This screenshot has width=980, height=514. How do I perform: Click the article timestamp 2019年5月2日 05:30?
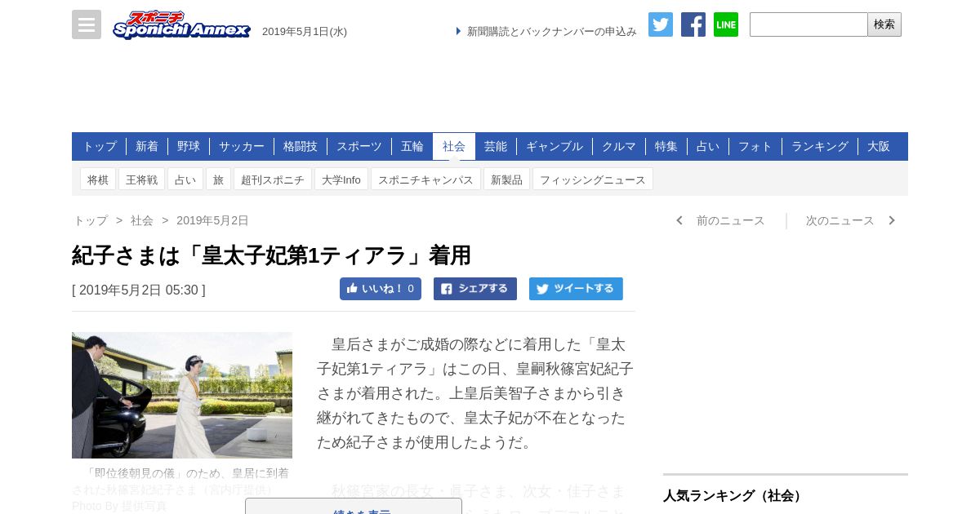(139, 290)
